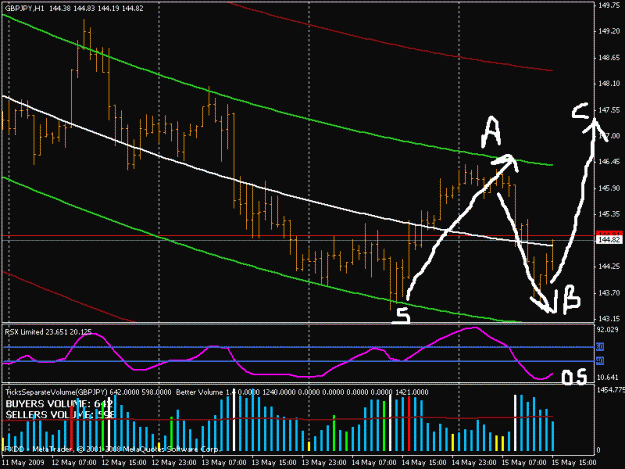
Task: Click the 149.75 price axis label
Action: 609,5
